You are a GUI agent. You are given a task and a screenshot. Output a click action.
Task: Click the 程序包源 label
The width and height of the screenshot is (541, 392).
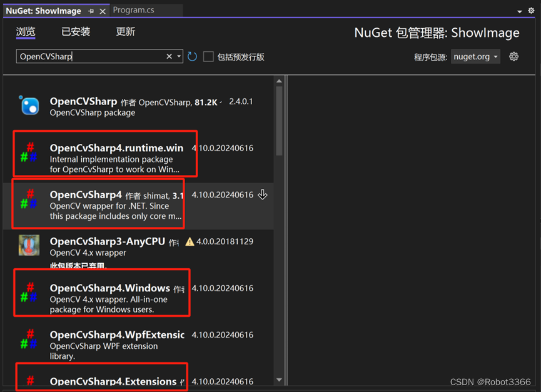coord(430,57)
